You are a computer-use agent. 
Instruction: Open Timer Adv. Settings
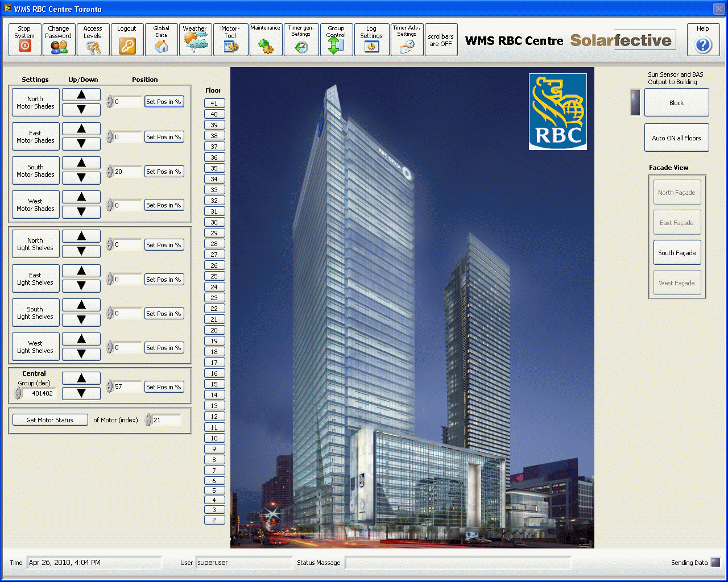click(x=407, y=39)
